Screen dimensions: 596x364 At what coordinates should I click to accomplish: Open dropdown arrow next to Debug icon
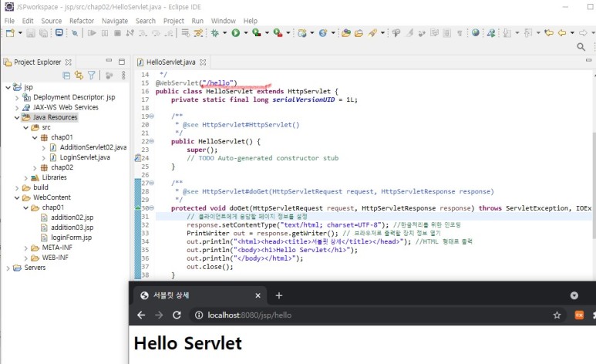click(x=224, y=33)
